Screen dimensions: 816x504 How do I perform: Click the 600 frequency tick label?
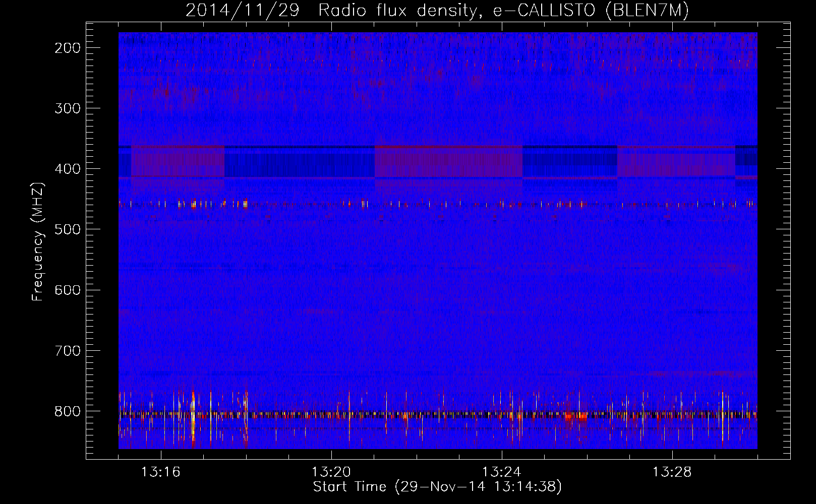point(68,290)
